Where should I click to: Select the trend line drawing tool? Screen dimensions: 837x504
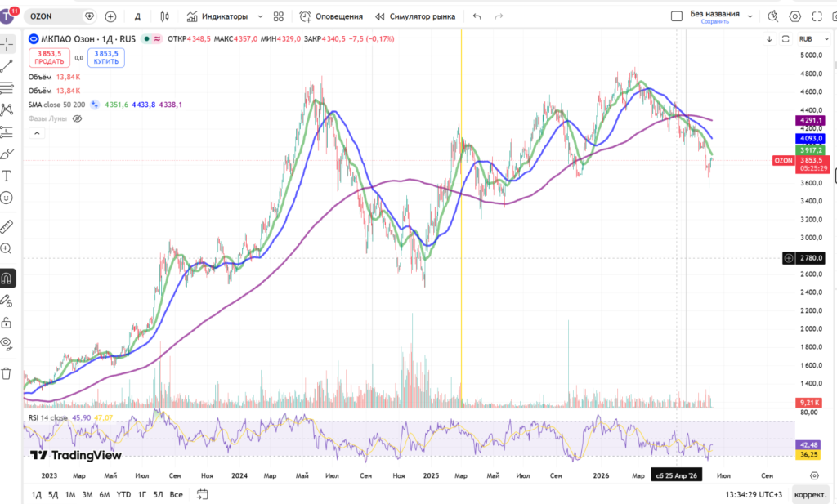coord(7,66)
